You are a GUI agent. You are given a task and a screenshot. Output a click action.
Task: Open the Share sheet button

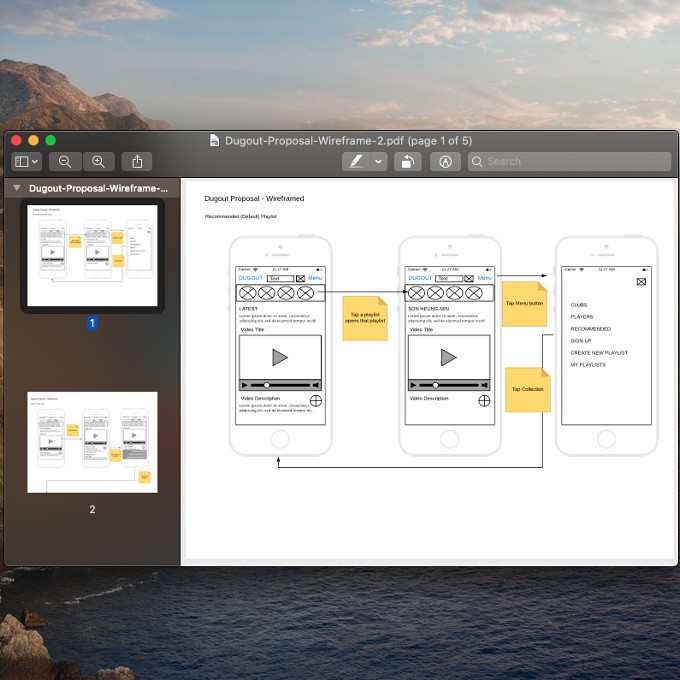pos(137,161)
